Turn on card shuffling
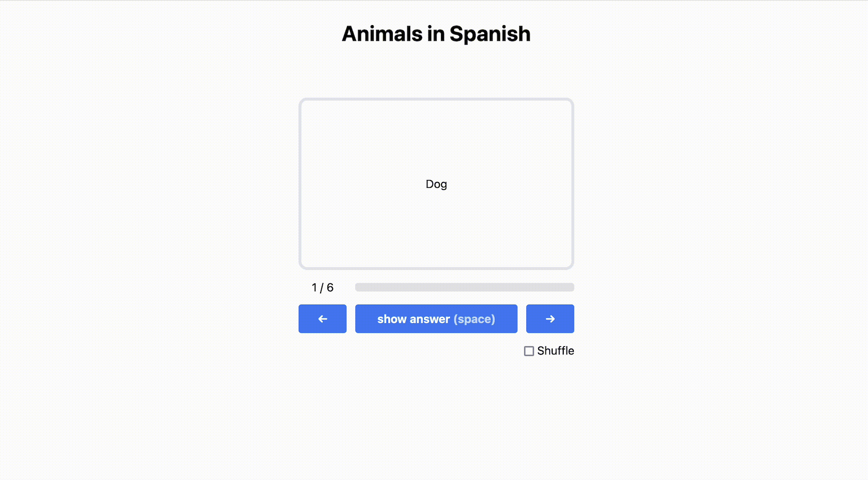 [529, 351]
